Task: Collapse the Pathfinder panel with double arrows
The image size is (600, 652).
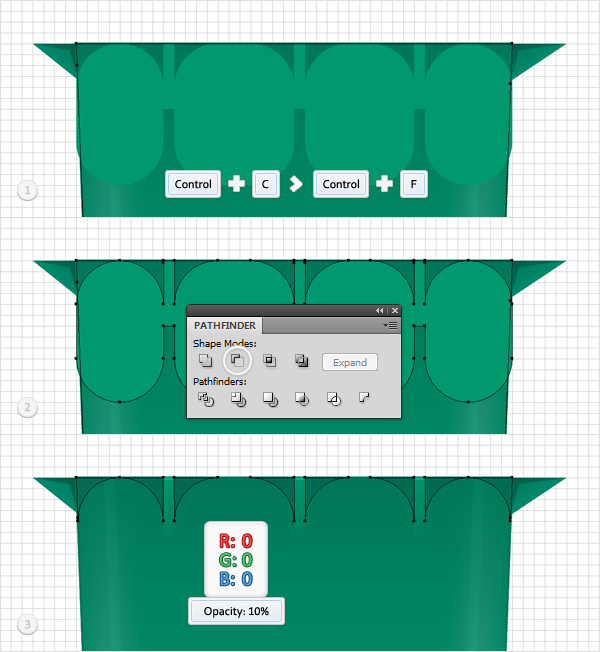Action: tap(379, 311)
